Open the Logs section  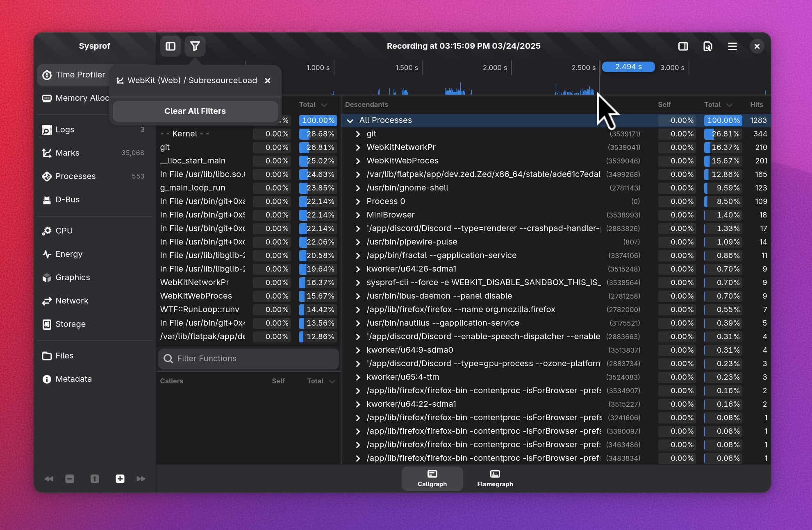pos(95,129)
